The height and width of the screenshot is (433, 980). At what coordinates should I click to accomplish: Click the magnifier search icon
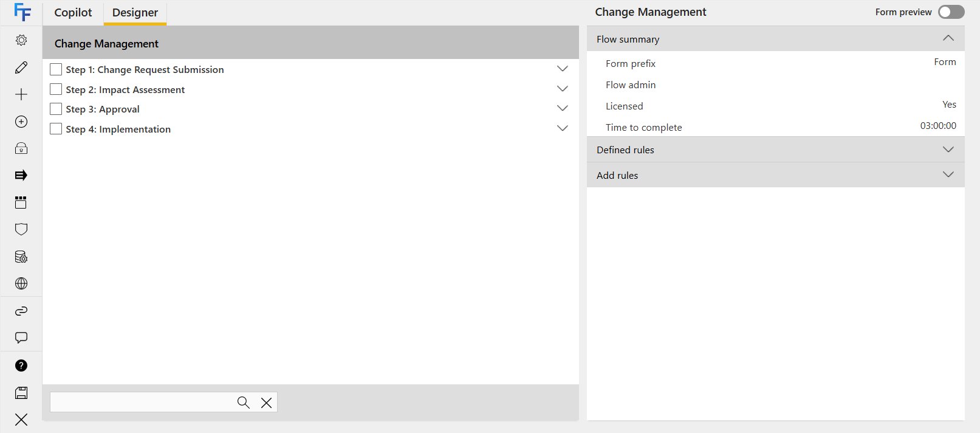244,402
